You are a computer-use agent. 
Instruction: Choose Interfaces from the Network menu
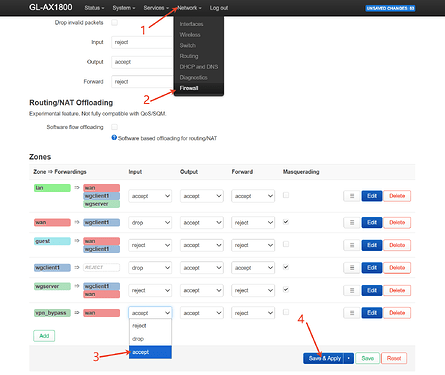pos(199,24)
